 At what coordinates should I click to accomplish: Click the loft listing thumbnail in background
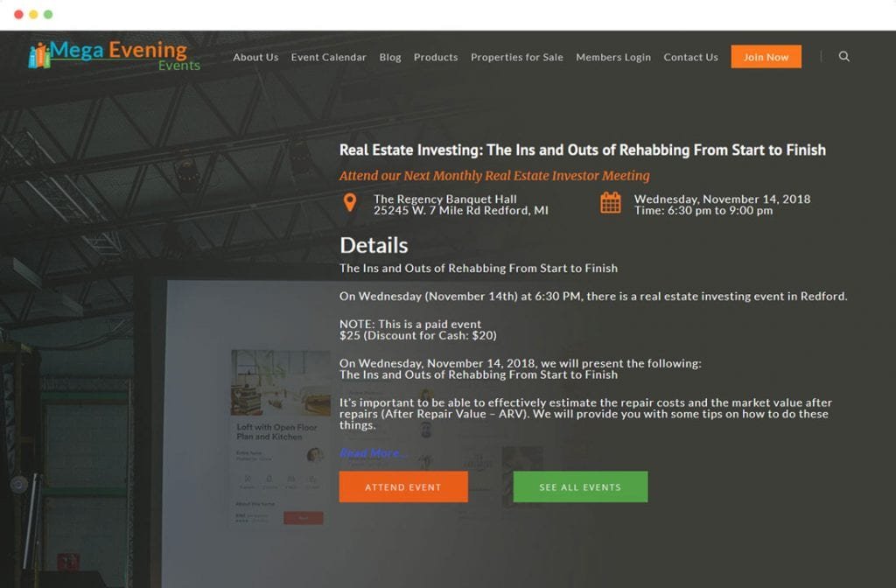[280, 385]
